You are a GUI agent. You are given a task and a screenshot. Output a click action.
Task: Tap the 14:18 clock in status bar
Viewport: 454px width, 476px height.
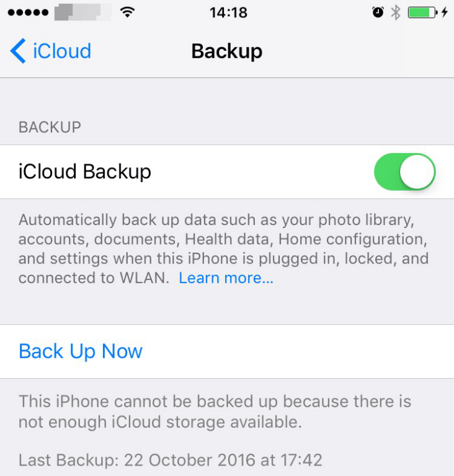click(x=228, y=13)
